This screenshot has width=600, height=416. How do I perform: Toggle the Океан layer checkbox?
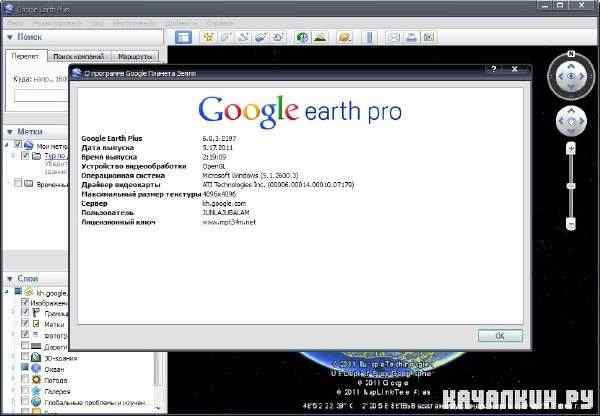tap(25, 368)
